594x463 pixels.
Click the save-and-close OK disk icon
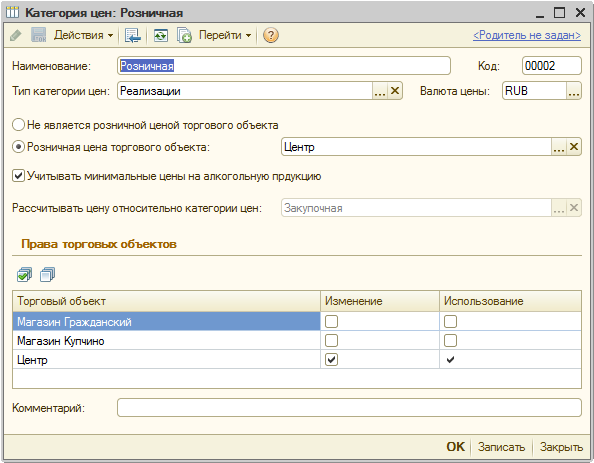point(38,35)
